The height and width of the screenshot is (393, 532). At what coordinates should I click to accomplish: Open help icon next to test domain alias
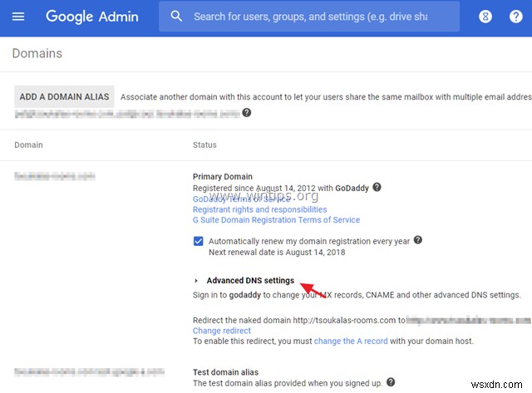point(391,382)
